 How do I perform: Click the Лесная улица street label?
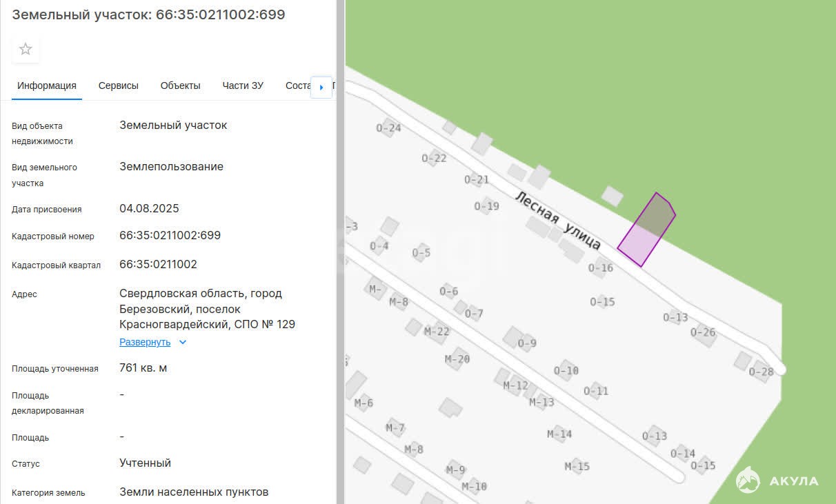tap(558, 220)
